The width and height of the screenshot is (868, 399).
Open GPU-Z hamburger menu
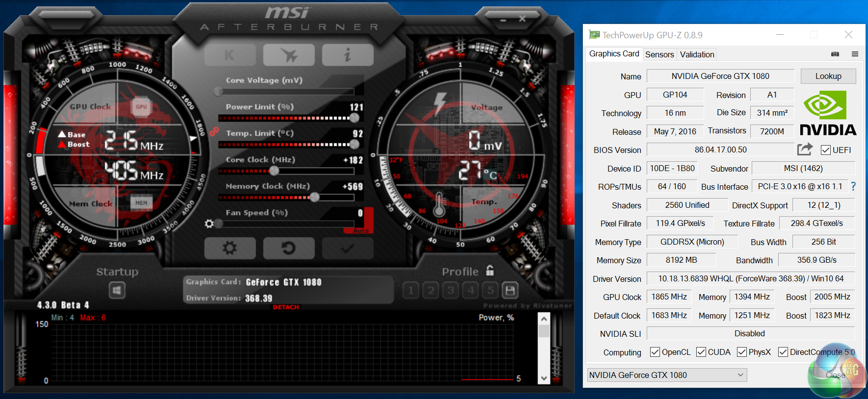tap(855, 54)
